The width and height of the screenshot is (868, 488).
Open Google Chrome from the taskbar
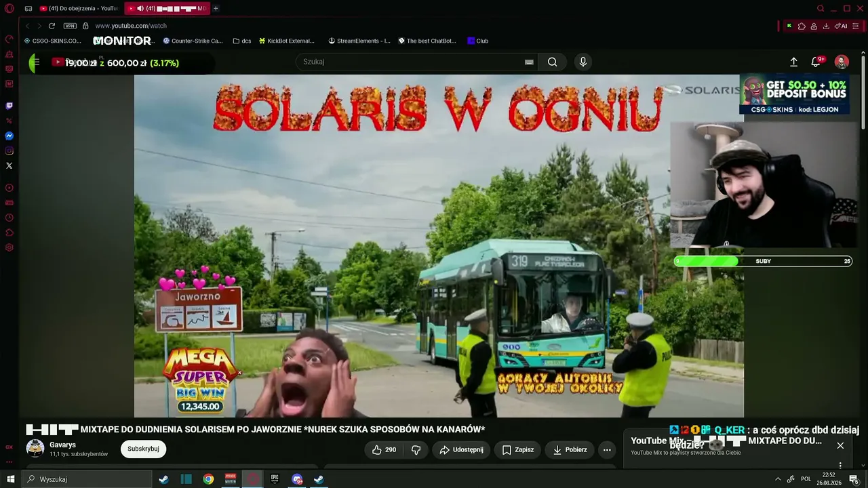[x=208, y=479]
